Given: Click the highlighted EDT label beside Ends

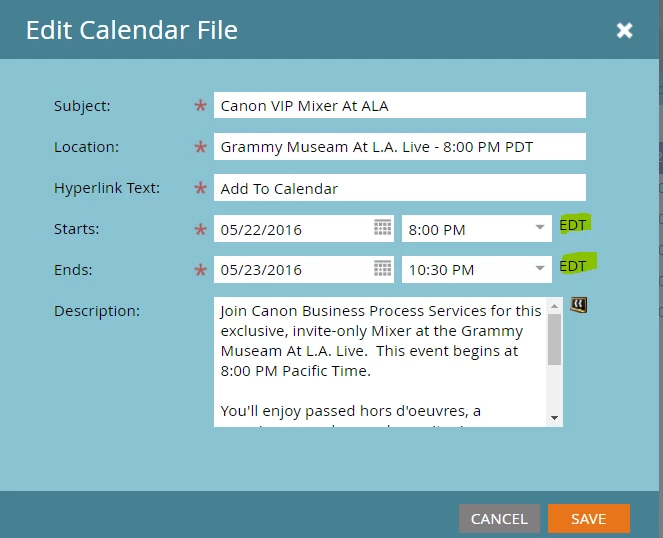Looking at the screenshot, I should [573, 266].
